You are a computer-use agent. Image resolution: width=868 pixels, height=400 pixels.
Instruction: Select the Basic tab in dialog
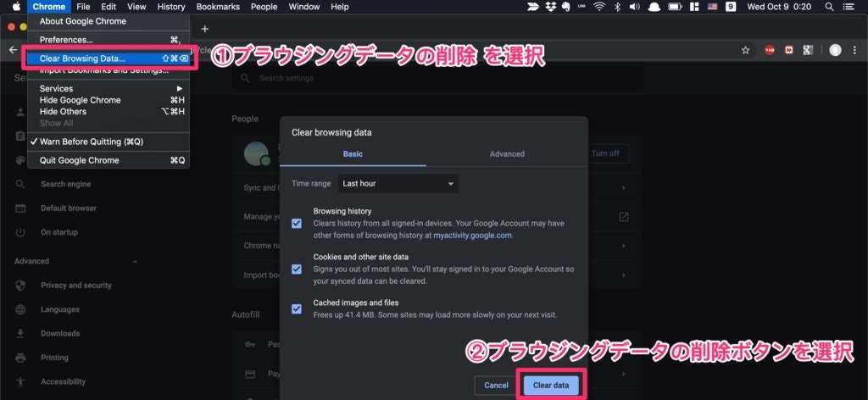tap(353, 153)
